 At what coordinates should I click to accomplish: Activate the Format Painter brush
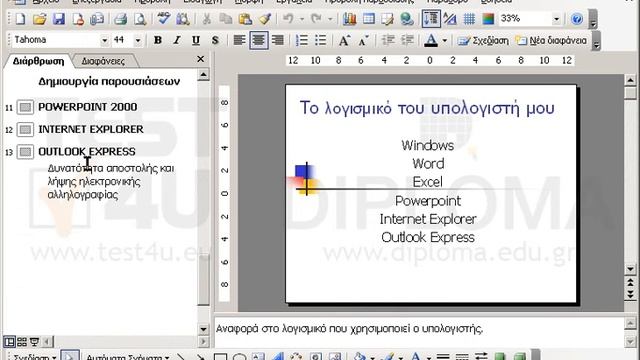tap(265, 19)
